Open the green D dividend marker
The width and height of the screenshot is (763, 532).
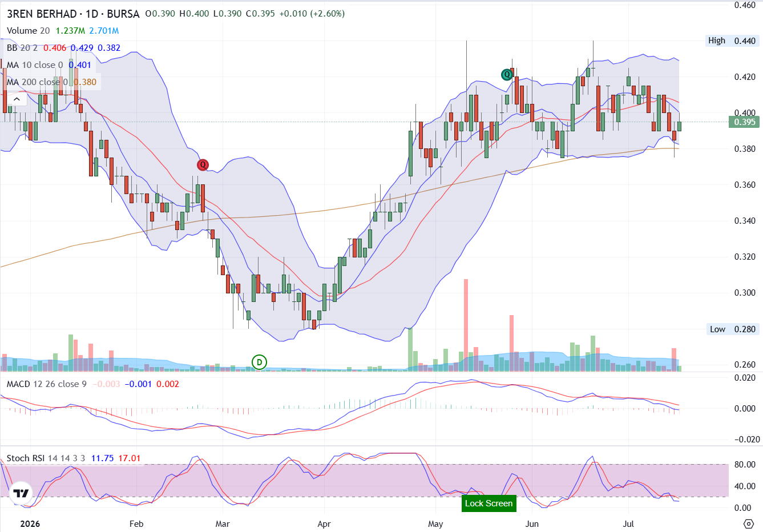pos(260,362)
